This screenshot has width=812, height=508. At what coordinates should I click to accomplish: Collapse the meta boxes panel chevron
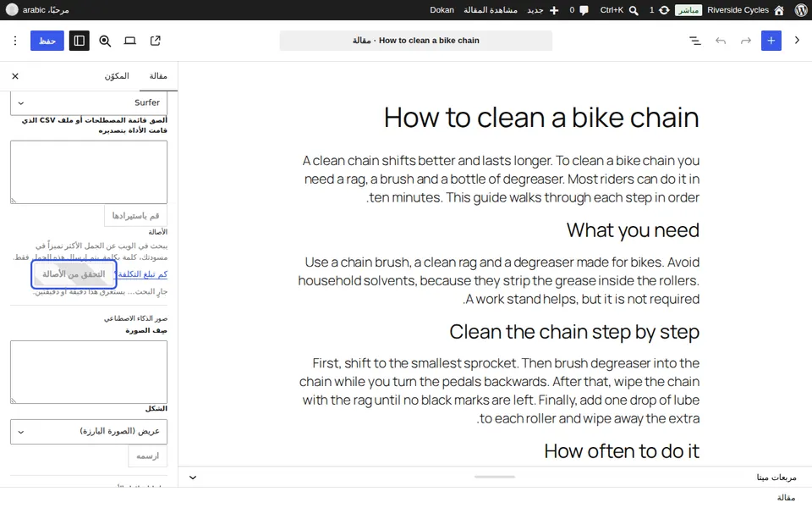point(193,478)
